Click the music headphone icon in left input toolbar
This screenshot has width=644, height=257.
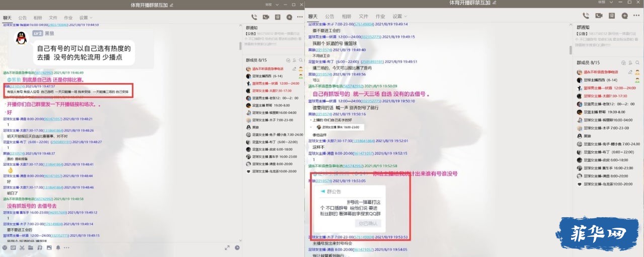[40, 247]
